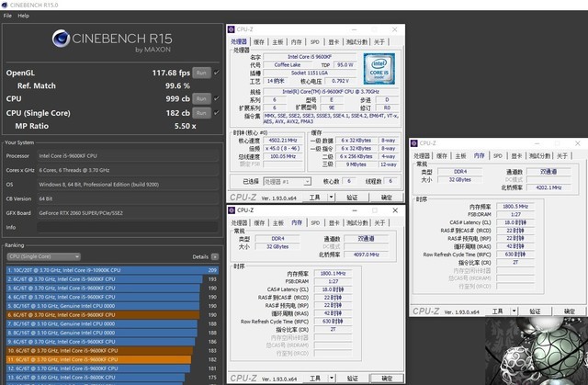This screenshot has height=385, width=588.
Task: Click the Intel Core i5 badge in CPU-Z
Action: [379, 69]
